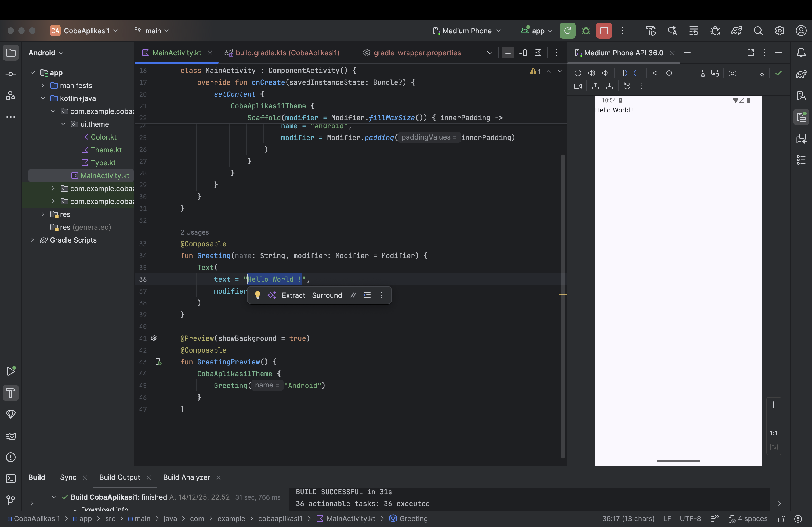This screenshot has height=527, width=812.
Task: Open the Medium Phone device dropdown
Action: pos(467,31)
